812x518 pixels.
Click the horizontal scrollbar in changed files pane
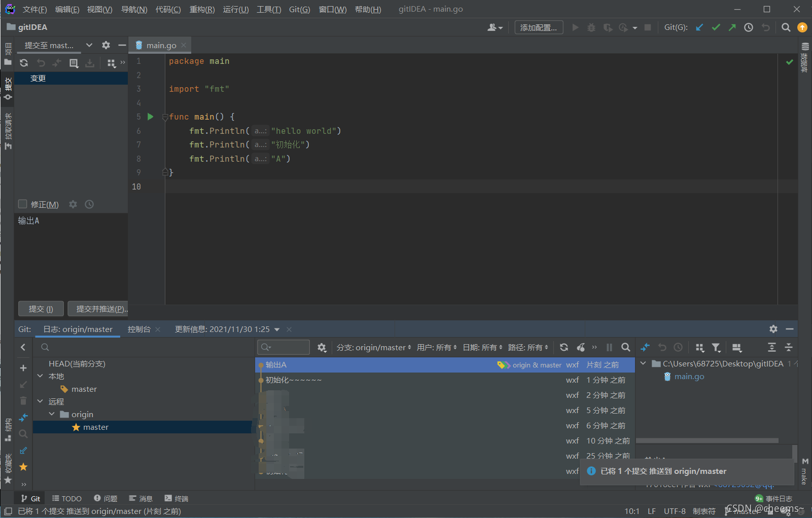pos(707,440)
